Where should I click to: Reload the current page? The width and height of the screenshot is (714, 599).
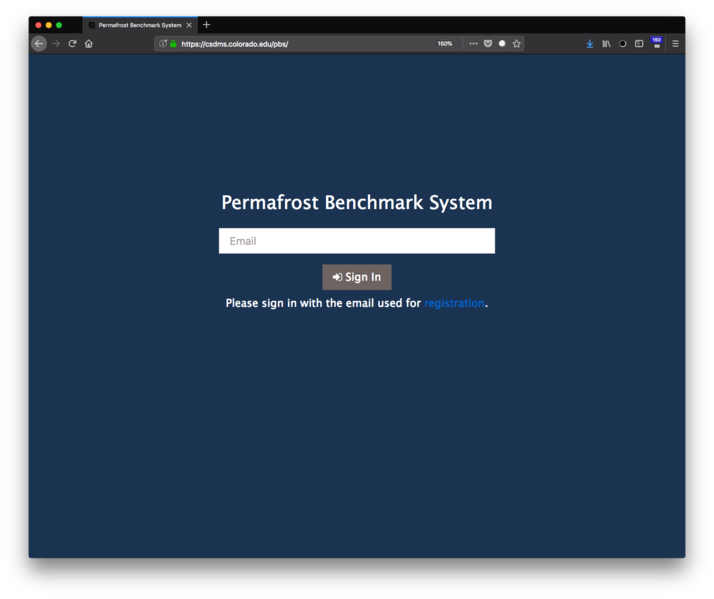pyautogui.click(x=72, y=44)
